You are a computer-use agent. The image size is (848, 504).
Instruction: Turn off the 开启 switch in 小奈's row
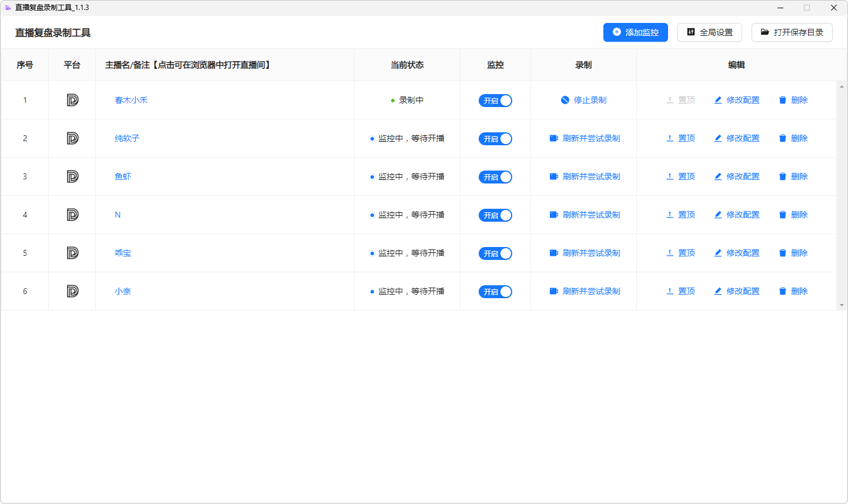pyautogui.click(x=496, y=291)
